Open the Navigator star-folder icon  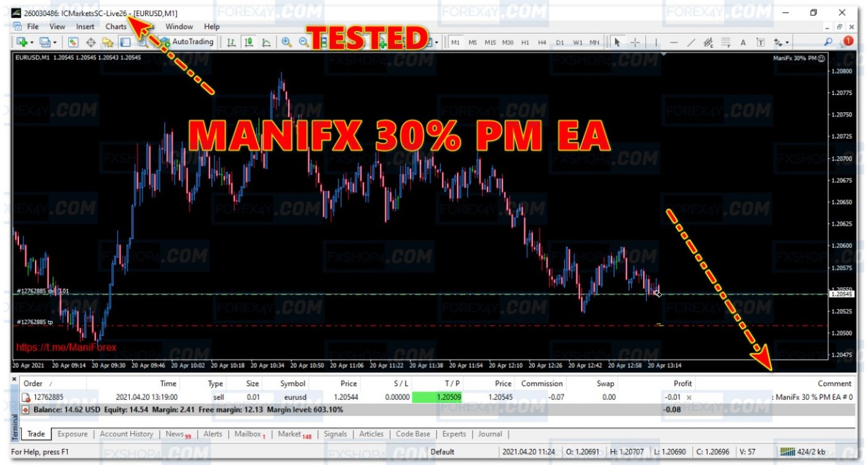[x=107, y=42]
